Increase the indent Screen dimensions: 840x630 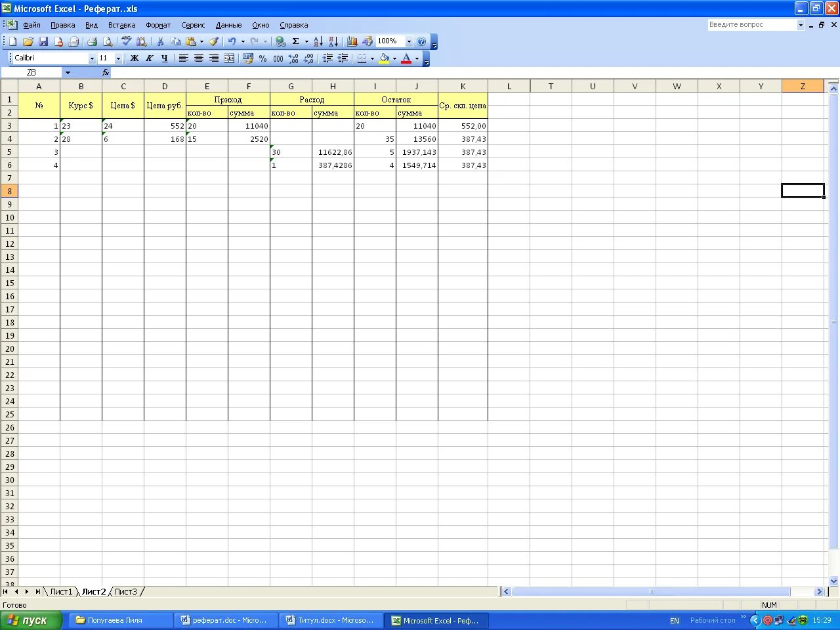pyautogui.click(x=343, y=58)
